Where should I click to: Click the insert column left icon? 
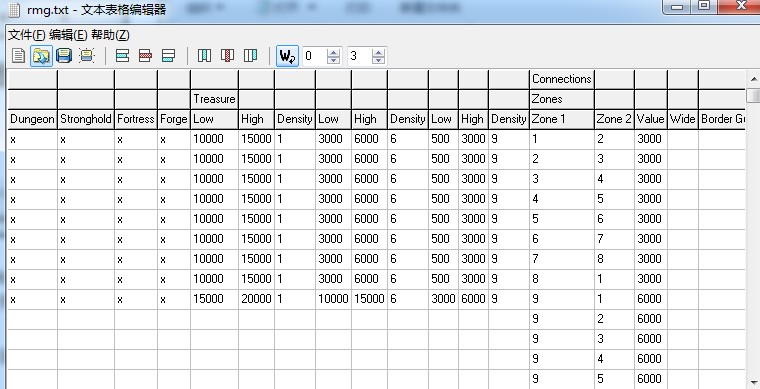[205, 56]
